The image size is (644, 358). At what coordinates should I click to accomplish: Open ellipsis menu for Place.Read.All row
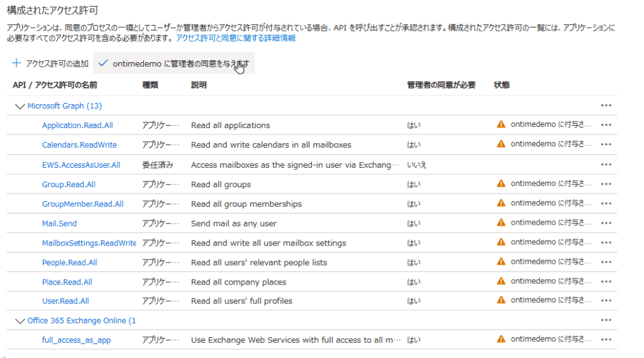pos(606,281)
